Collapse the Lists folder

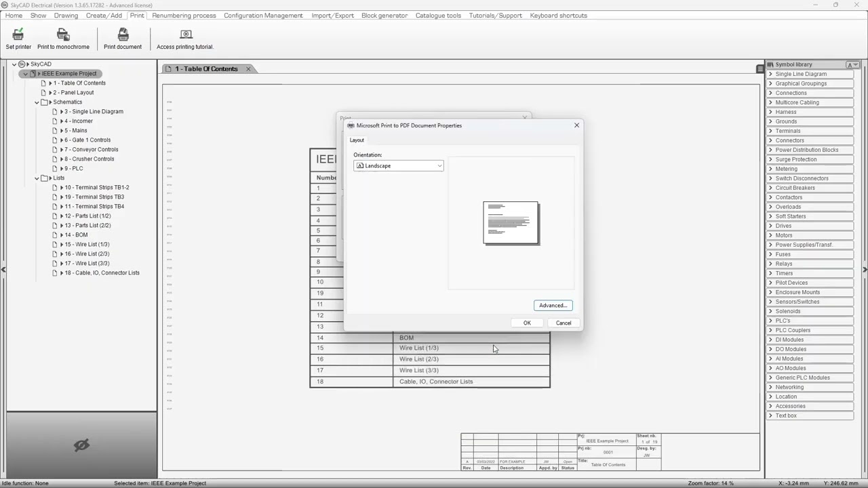[37, 178]
